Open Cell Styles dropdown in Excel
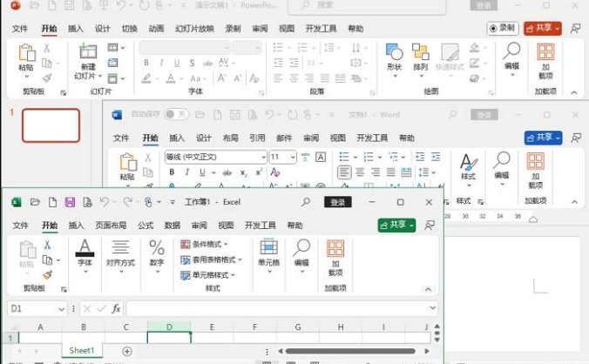The width and height of the screenshot is (589, 364). click(x=207, y=275)
